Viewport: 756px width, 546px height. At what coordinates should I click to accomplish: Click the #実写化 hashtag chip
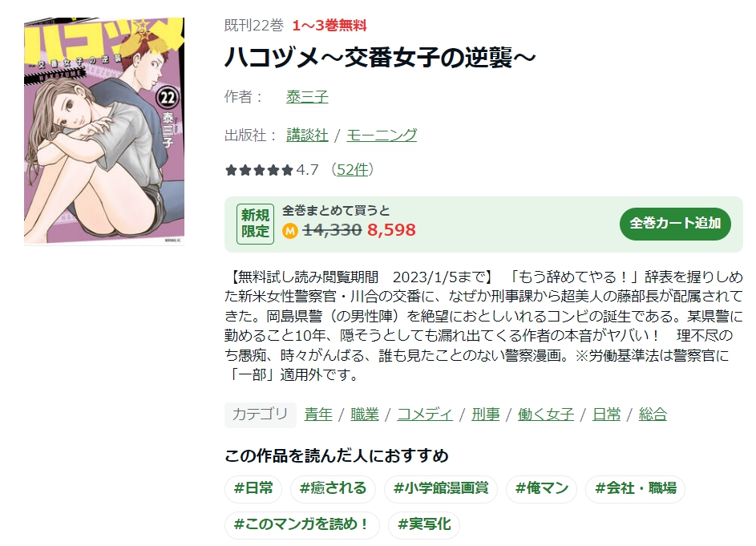point(424,524)
